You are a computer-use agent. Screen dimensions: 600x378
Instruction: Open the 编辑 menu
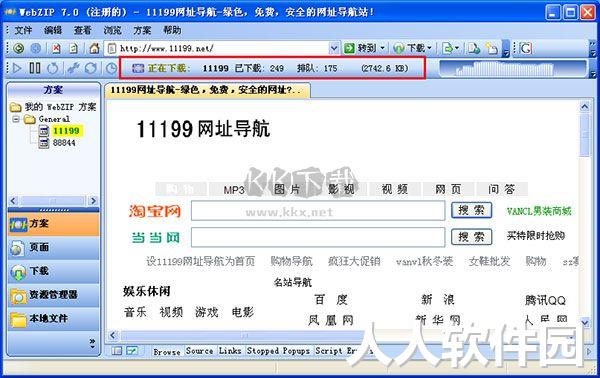pos(53,30)
